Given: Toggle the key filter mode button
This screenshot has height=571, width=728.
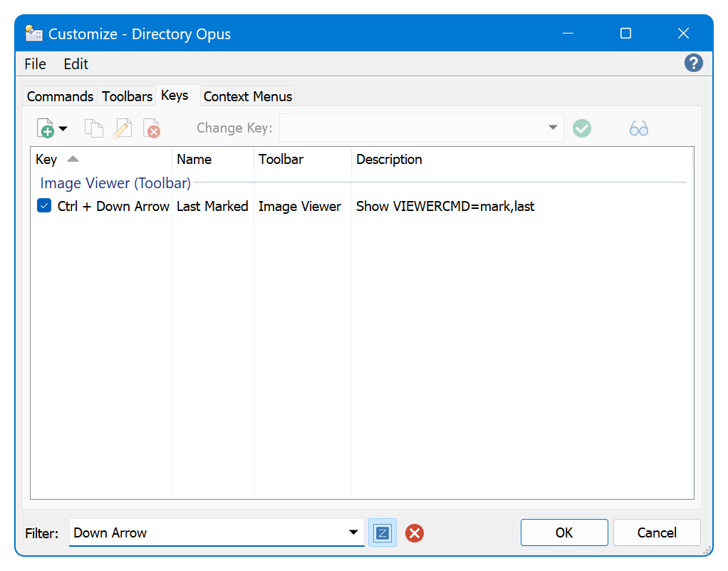Looking at the screenshot, I should coord(383,533).
